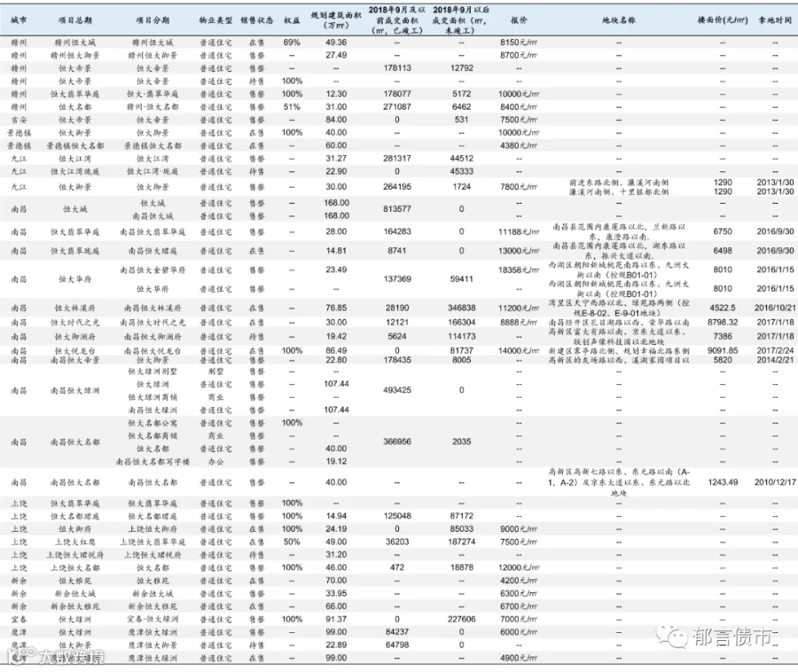Select the 11188元/㎡ price cell
Viewport: 798px width, 672px height.
519,232
